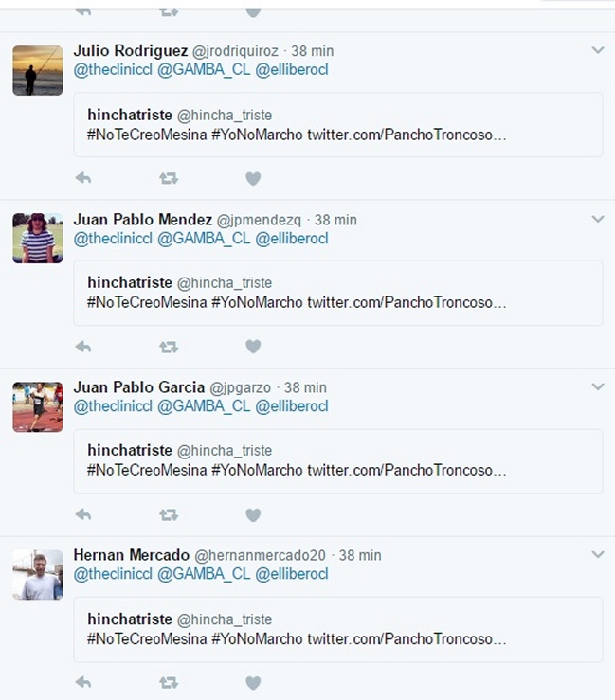Open @elliberocl mention in Juan Pablo Mendez's tweet
Image resolution: width=615 pixels, height=700 pixels.
click(292, 239)
